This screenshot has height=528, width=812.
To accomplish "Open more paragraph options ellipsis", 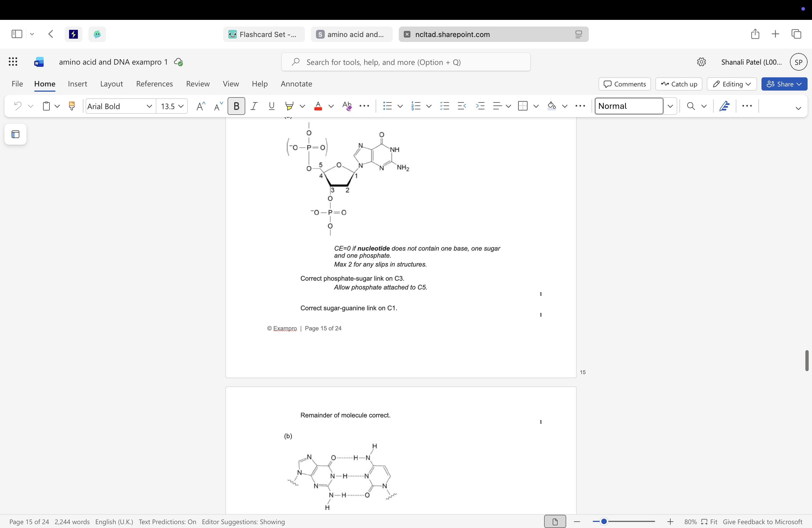I will pyautogui.click(x=580, y=106).
